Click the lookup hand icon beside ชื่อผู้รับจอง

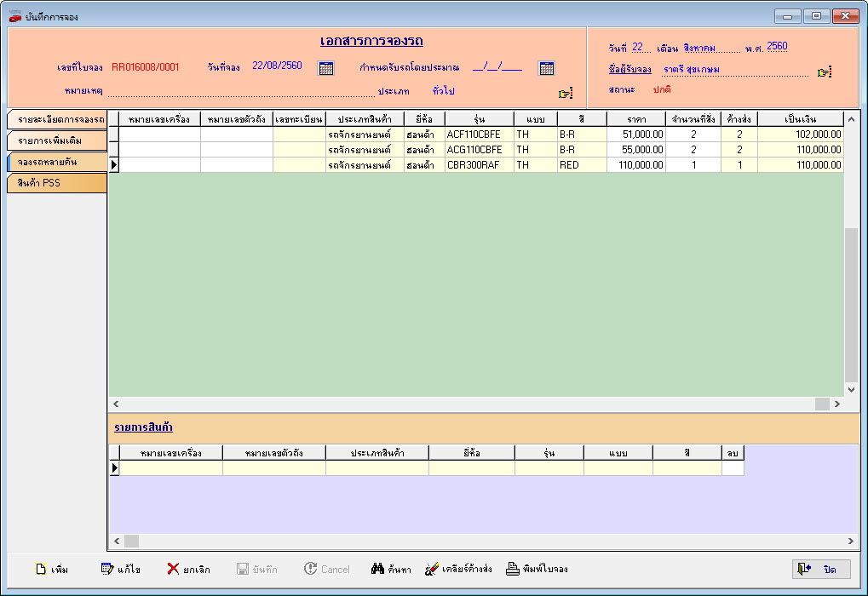(x=824, y=72)
